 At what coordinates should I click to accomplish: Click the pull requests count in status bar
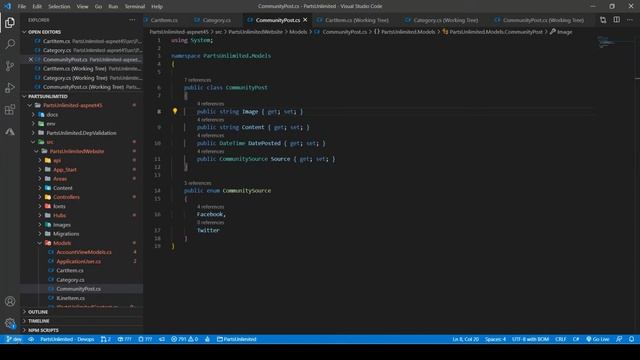(x=106, y=339)
